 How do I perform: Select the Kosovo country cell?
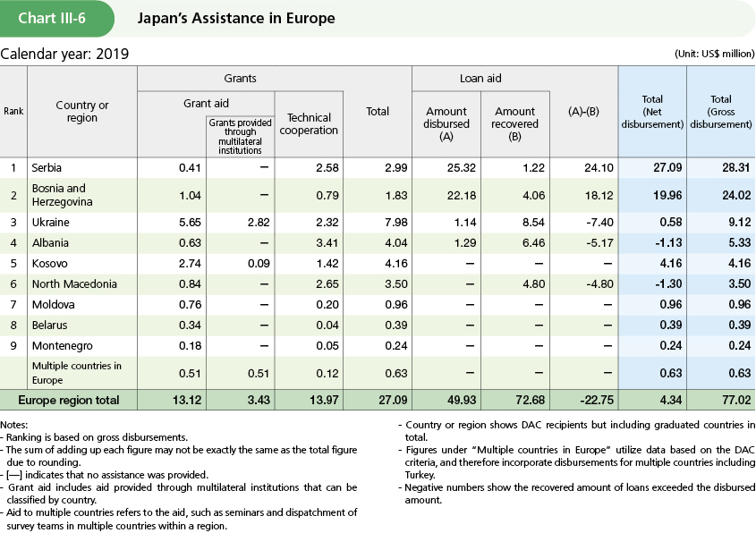point(49,264)
